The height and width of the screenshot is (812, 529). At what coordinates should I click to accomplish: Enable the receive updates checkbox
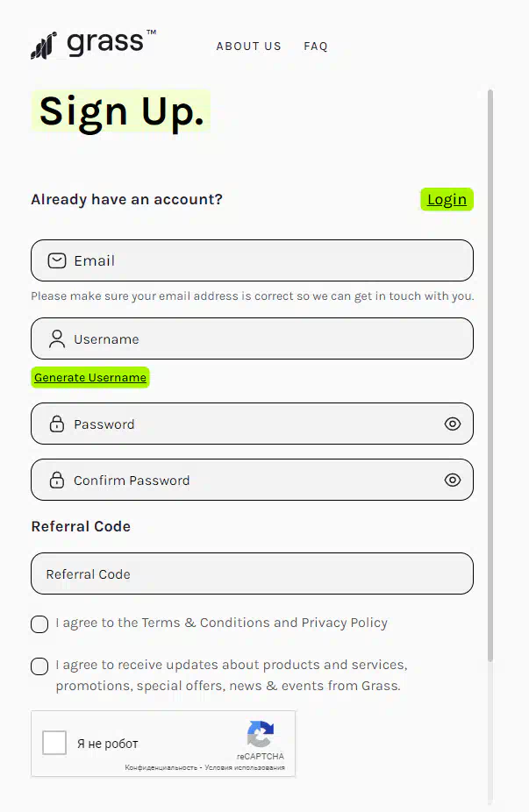pos(39,666)
